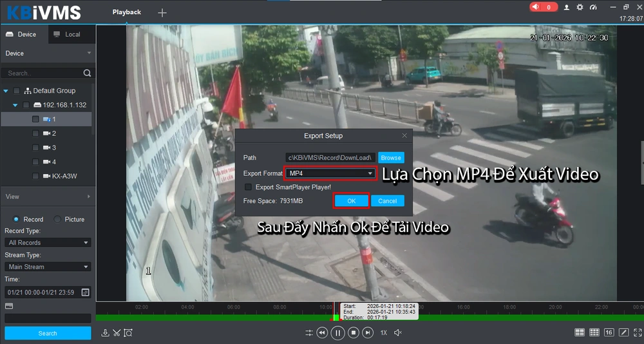Click the timeline at 20:00 mark
This screenshot has height=344, width=644.
pyautogui.click(x=555, y=307)
